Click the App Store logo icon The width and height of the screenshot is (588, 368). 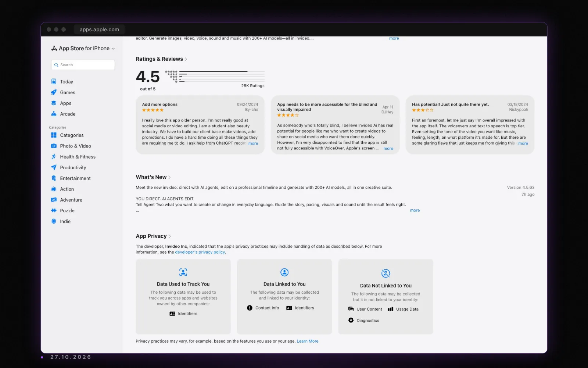(54, 48)
